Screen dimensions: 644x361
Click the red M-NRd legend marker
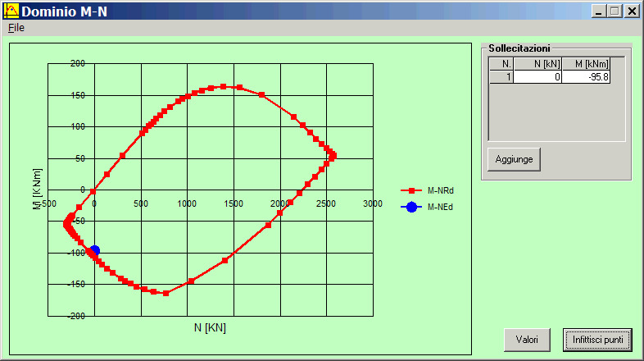[411, 191]
